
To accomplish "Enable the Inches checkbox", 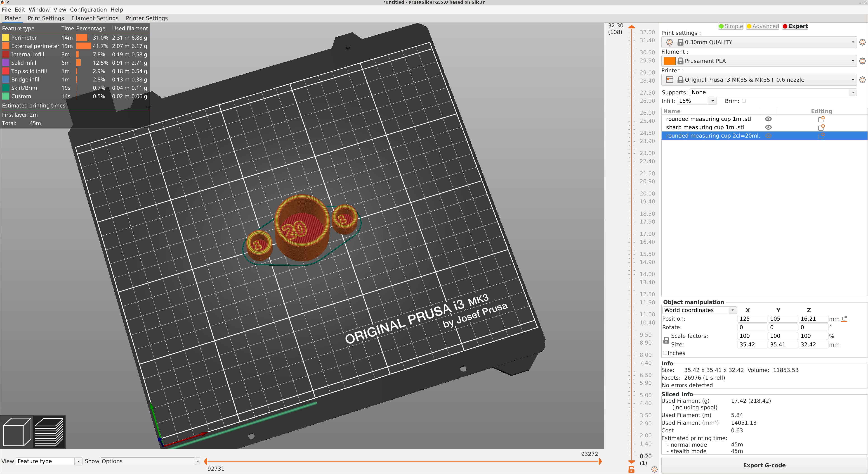I will pos(665,353).
